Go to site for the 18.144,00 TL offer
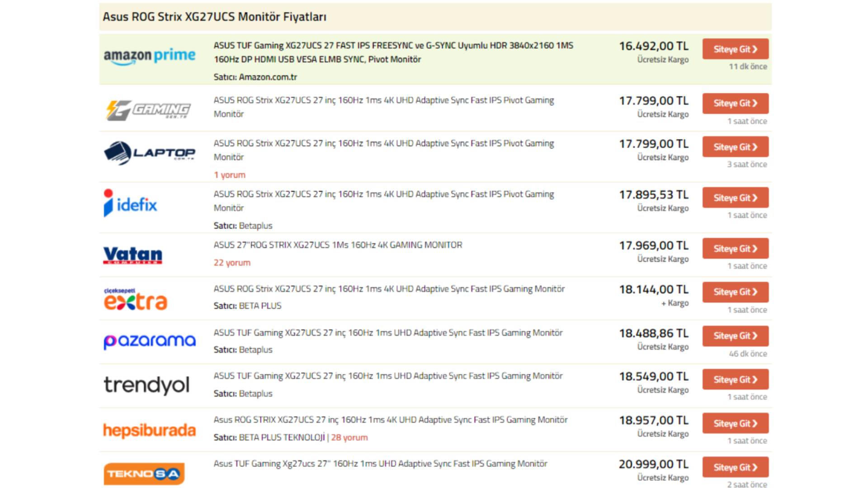The height and width of the screenshot is (488, 868). [x=735, y=292]
